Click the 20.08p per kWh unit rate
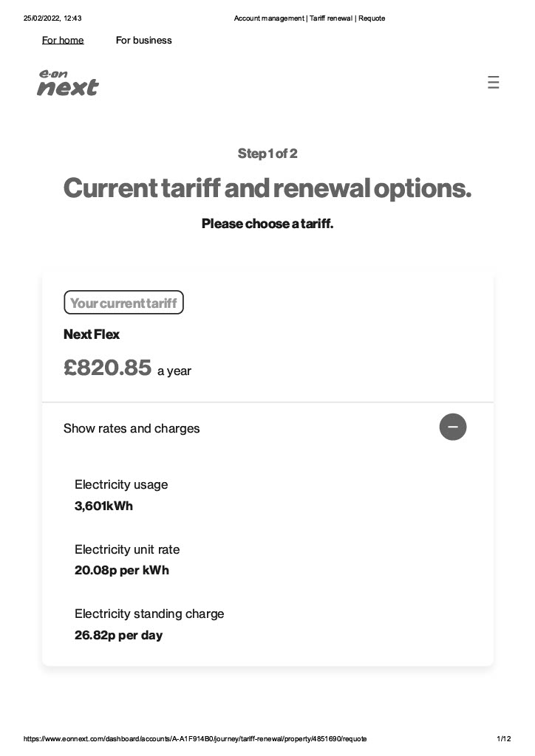 122,571
